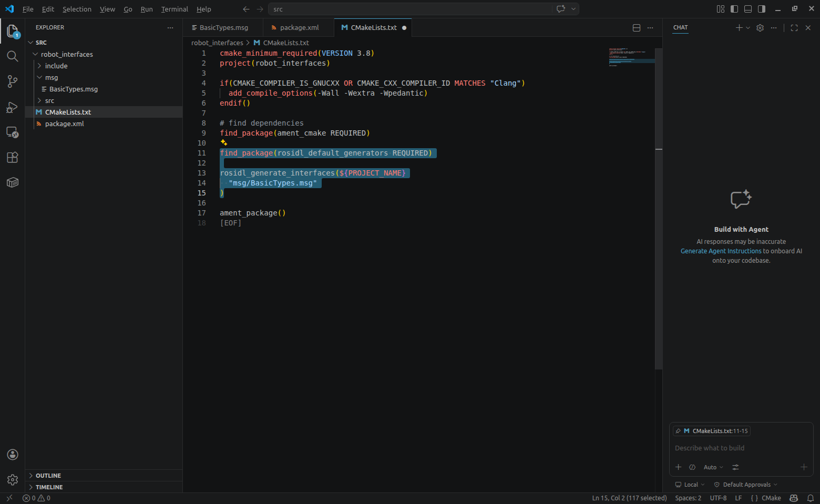
Task: Open the Remote Explorer icon
Action: point(13,132)
